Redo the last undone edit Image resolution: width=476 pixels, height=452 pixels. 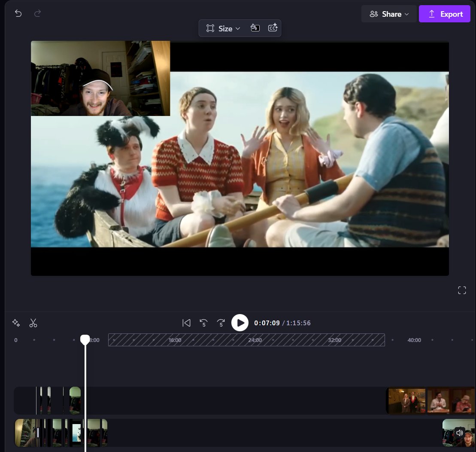[x=37, y=13]
